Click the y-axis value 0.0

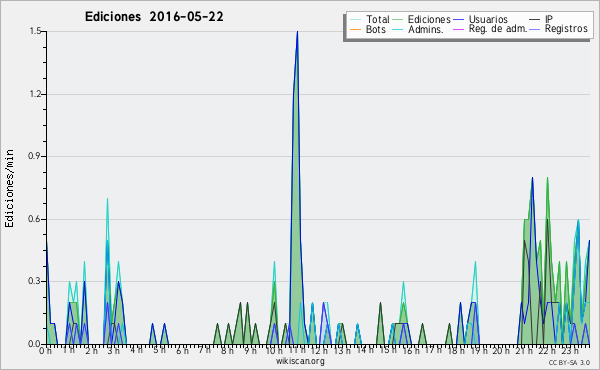coord(34,344)
